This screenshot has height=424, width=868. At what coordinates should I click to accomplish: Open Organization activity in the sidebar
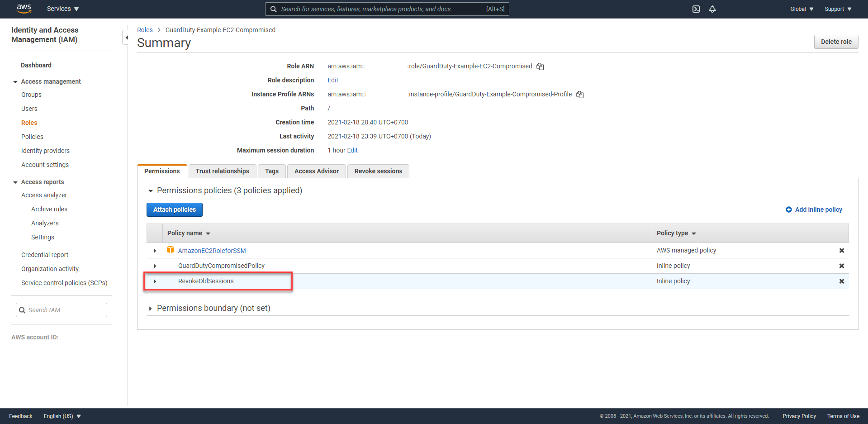50,269
